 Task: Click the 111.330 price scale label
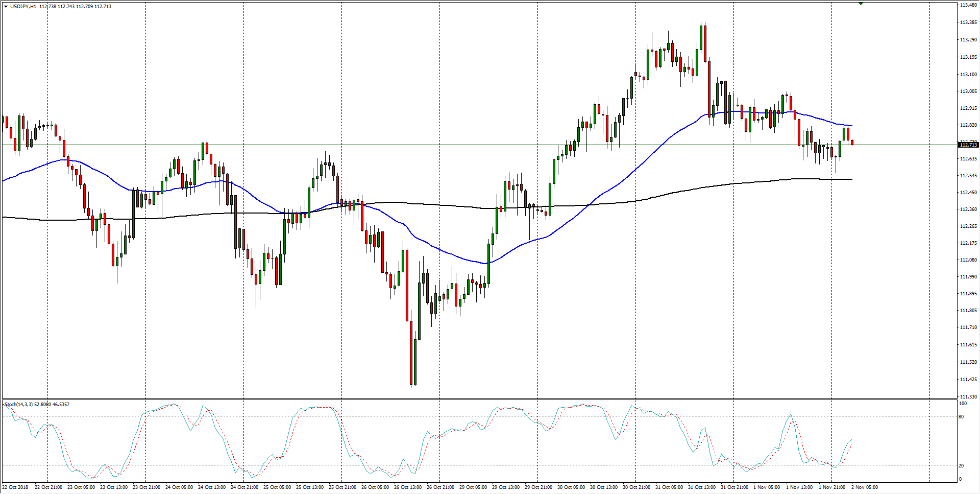[x=968, y=396]
